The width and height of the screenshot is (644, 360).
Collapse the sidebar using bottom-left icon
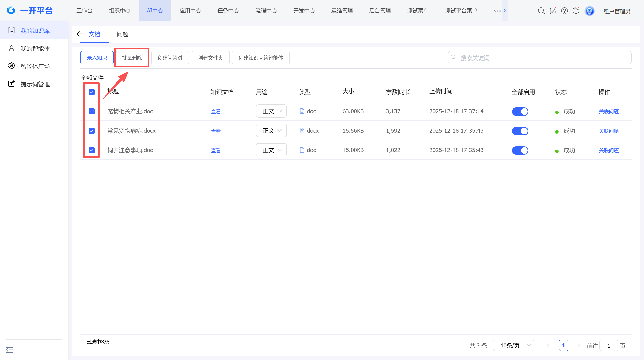click(9, 350)
